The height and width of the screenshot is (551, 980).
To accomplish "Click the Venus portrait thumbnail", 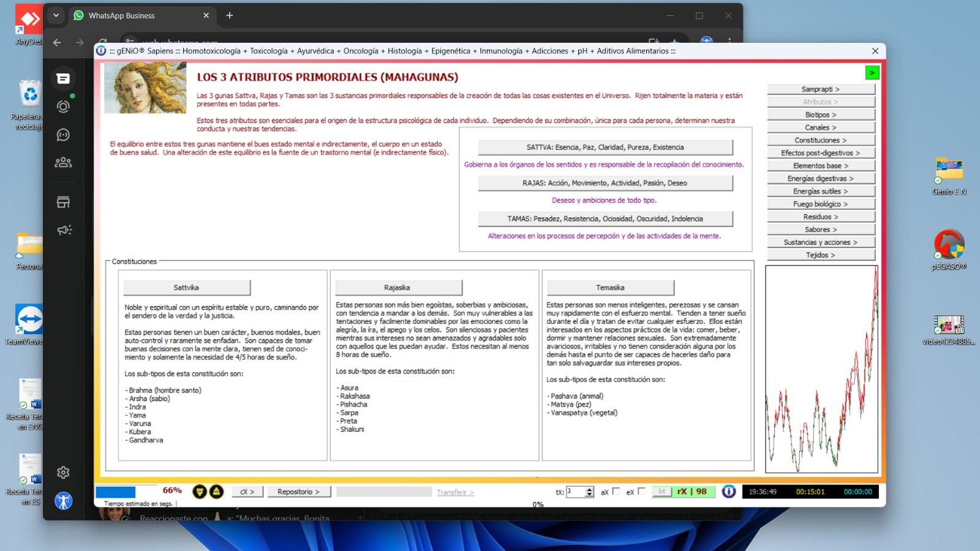I will (145, 88).
